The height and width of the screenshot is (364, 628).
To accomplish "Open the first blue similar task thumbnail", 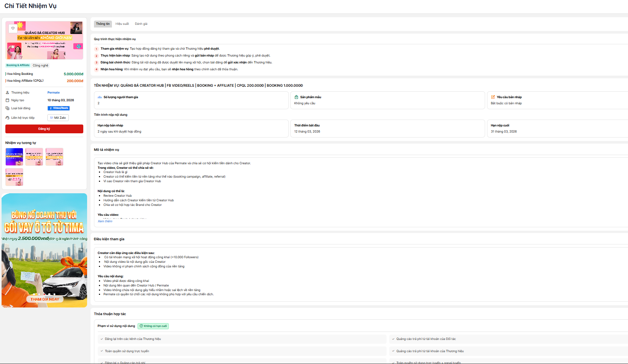I will tap(14, 157).
